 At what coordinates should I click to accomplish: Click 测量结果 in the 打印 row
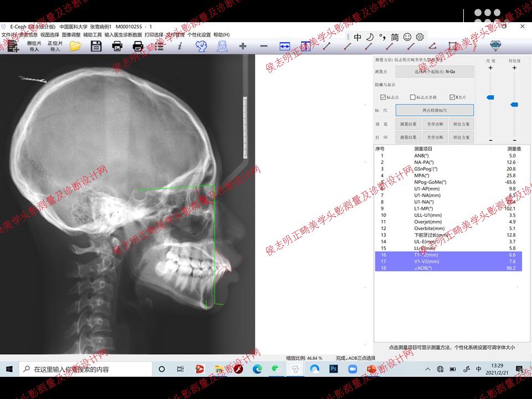[408, 137]
